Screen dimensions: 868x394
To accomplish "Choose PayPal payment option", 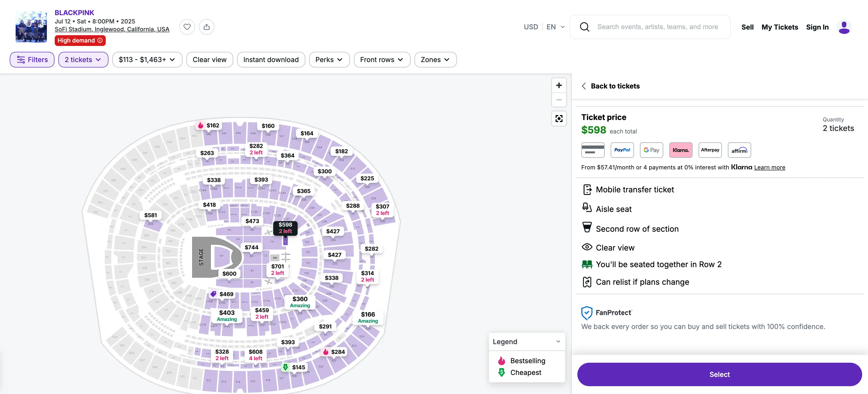I will 622,150.
